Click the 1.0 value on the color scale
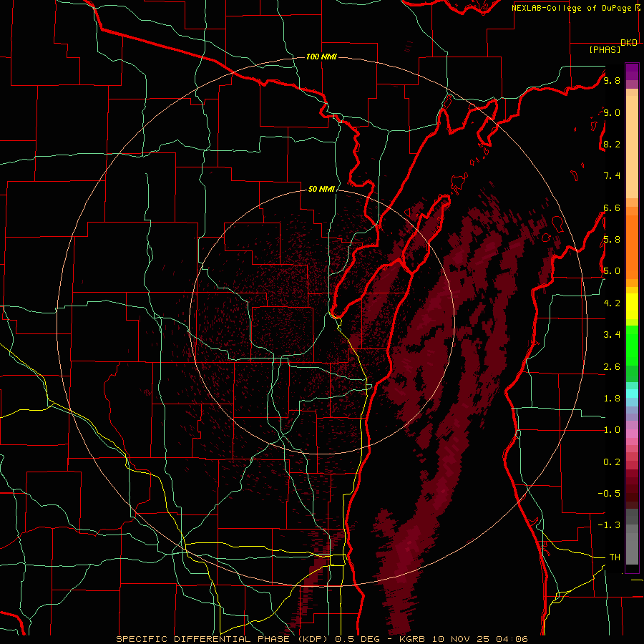 612,430
